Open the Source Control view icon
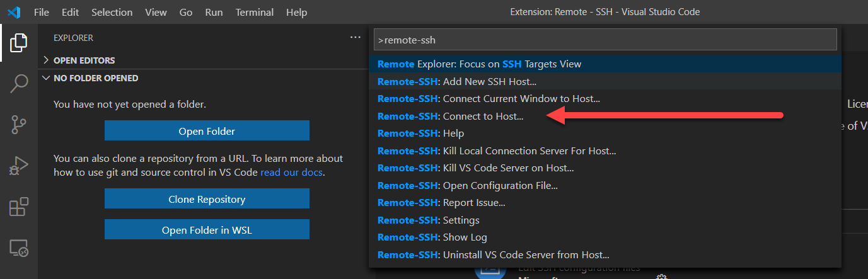The height and width of the screenshot is (279, 868). (x=19, y=125)
